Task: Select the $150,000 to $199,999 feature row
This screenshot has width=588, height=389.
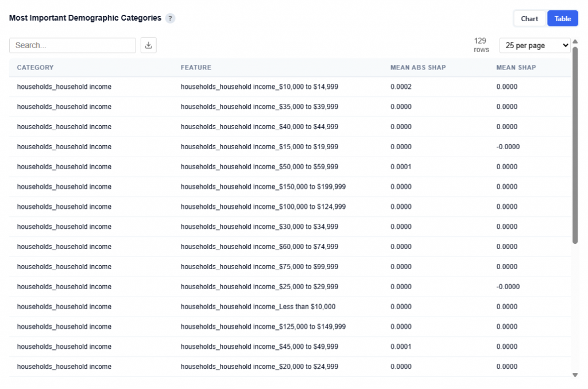Action: (263, 187)
